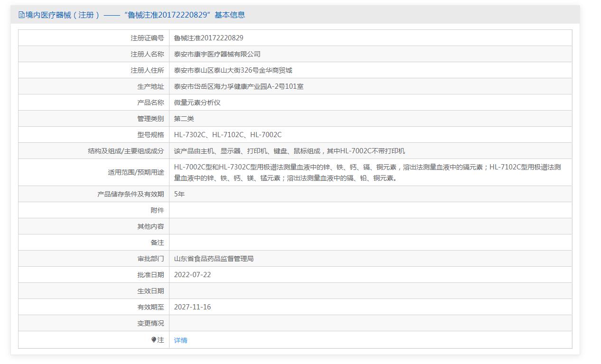Select approval date 2022-07-22
The image size is (601, 364).
point(193,275)
